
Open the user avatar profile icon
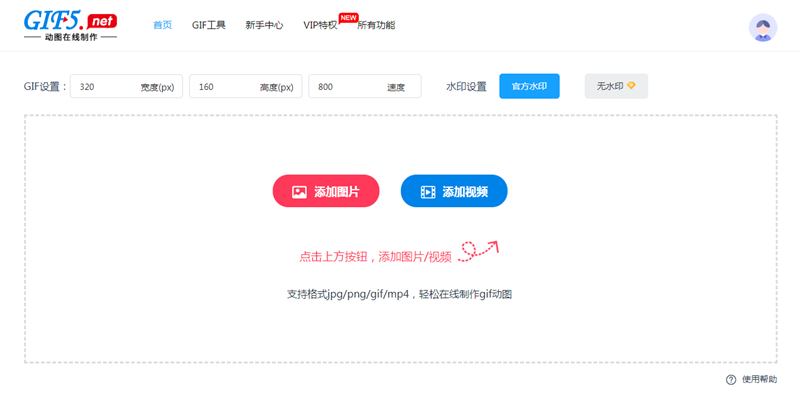tap(763, 28)
